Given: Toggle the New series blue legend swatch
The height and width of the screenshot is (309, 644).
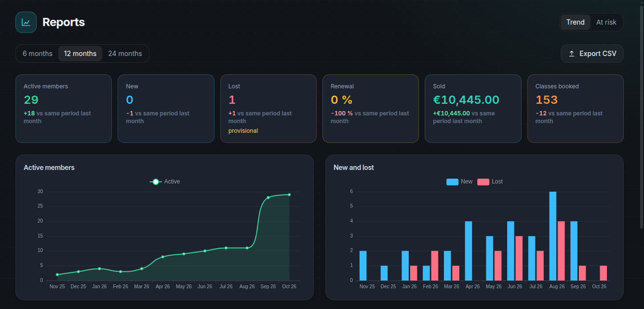Looking at the screenshot, I should click(x=452, y=182).
